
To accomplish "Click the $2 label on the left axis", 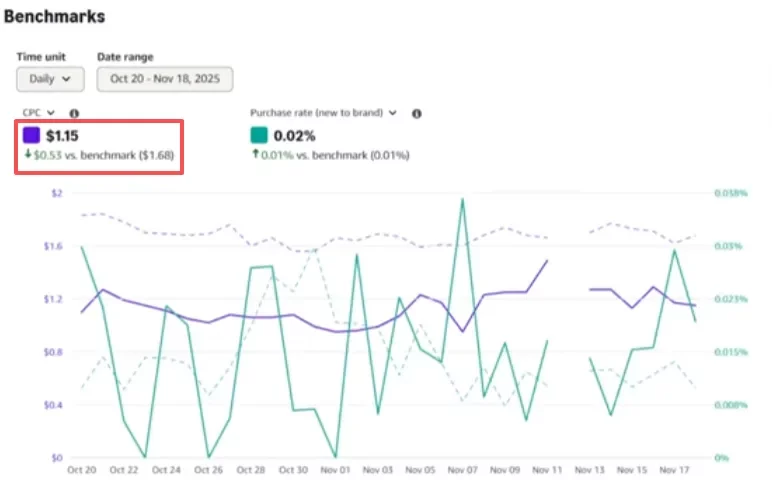I will click(55, 193).
